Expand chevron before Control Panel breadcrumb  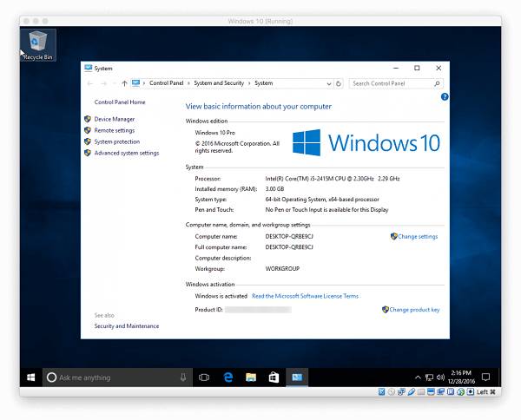click(144, 83)
